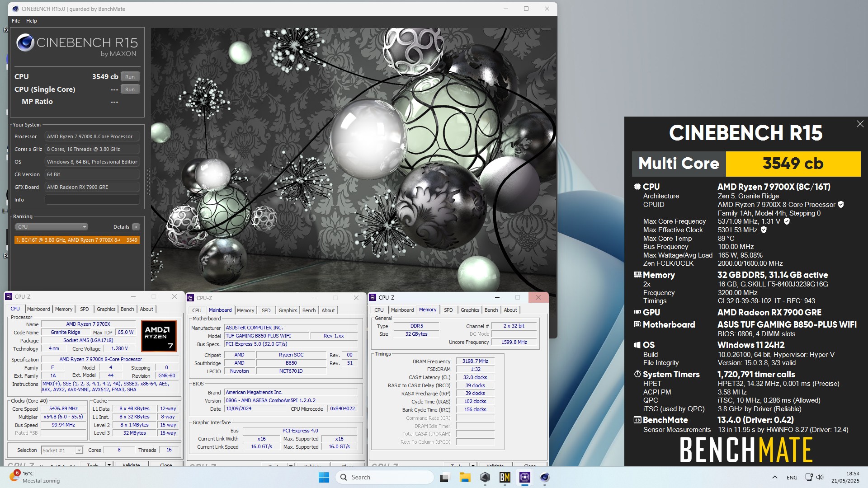Open the Help menu in Cinebench
868x488 pixels.
32,21
